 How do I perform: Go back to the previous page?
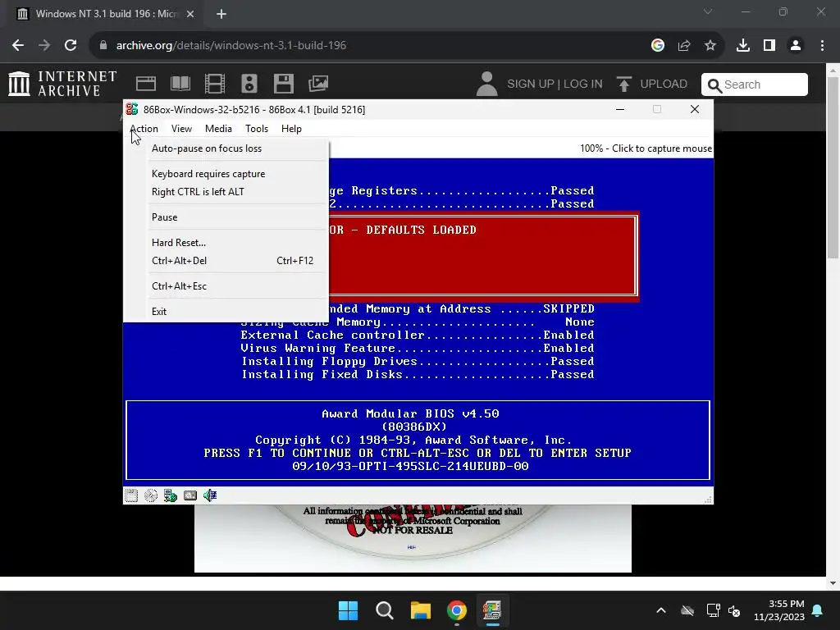click(18, 46)
